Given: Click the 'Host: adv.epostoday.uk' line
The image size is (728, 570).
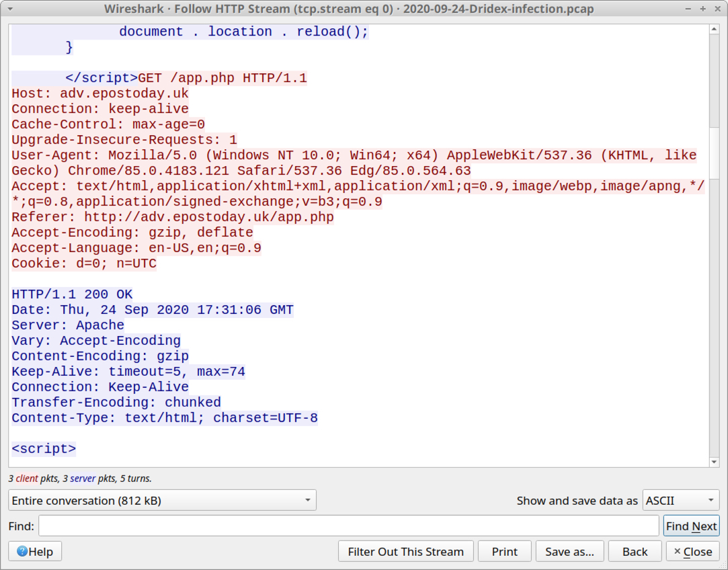Looking at the screenshot, I should point(99,93).
